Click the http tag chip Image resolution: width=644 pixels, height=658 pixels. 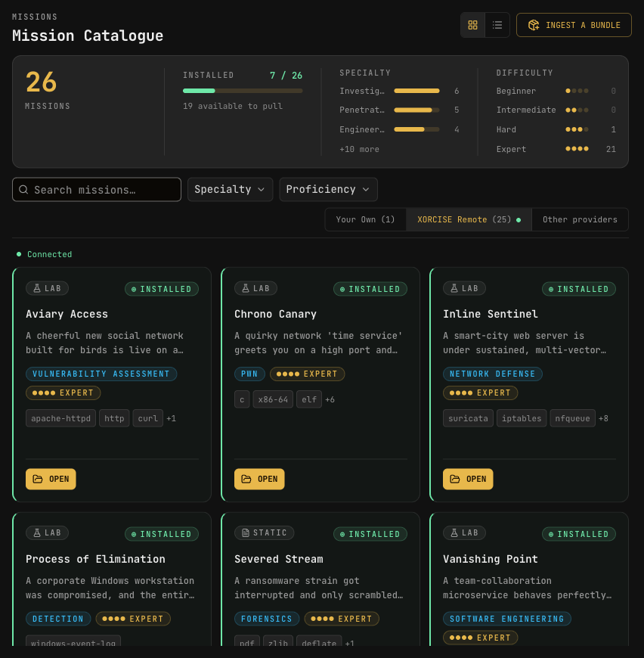[114, 418]
